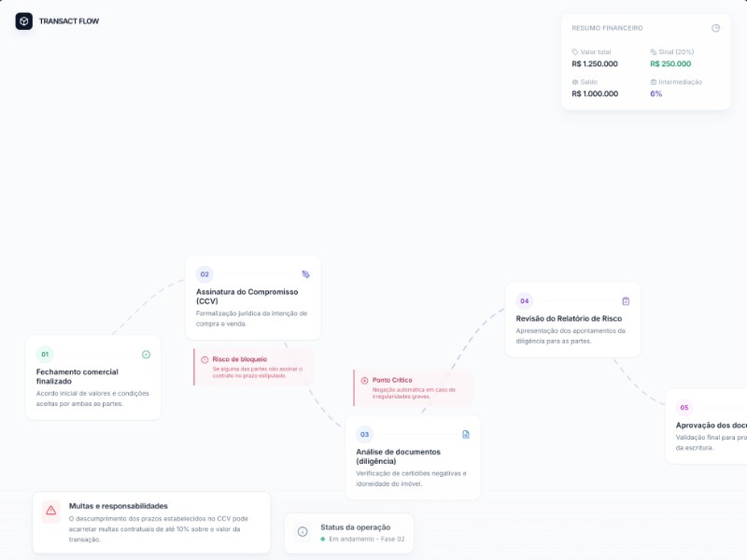This screenshot has width=747, height=560.
Task: Click the alert triangle on Multas e responsabilidades
Action: pyautogui.click(x=49, y=509)
